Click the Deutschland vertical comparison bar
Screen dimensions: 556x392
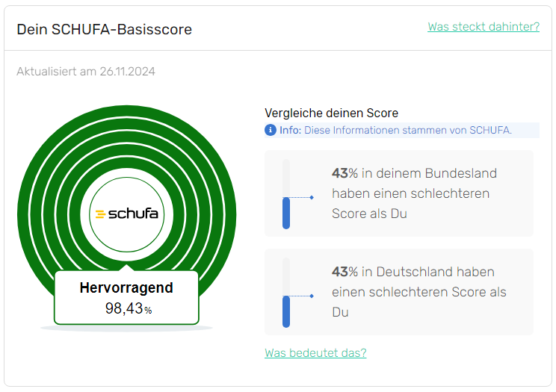click(x=285, y=292)
